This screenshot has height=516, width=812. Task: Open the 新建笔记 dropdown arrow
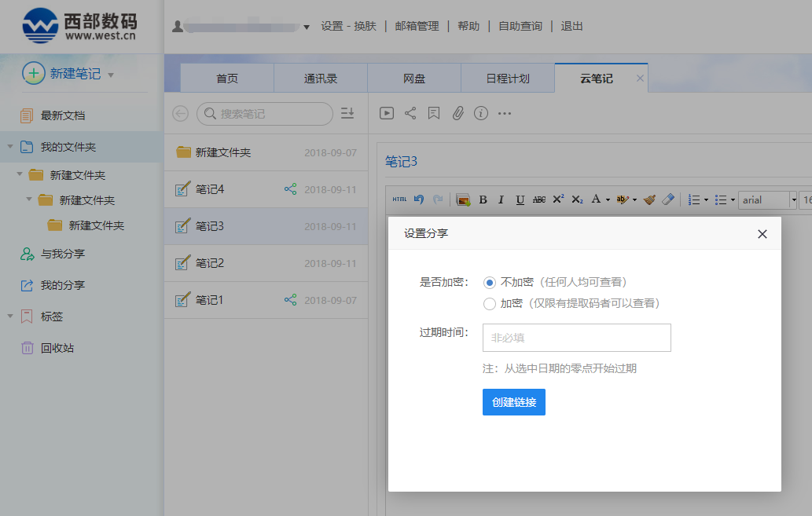point(111,75)
